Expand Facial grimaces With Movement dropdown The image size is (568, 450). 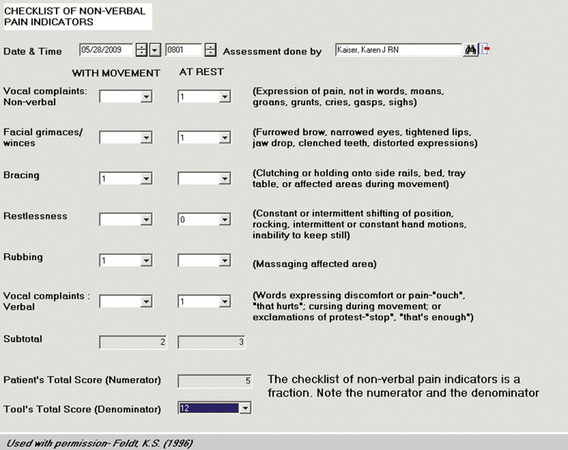coord(125,138)
